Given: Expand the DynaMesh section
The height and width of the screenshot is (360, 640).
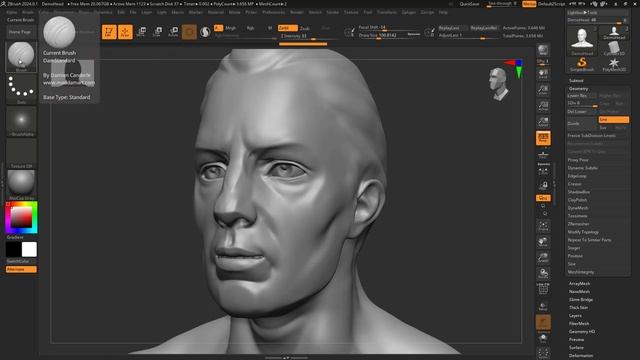Looking at the screenshot, I should (578, 208).
